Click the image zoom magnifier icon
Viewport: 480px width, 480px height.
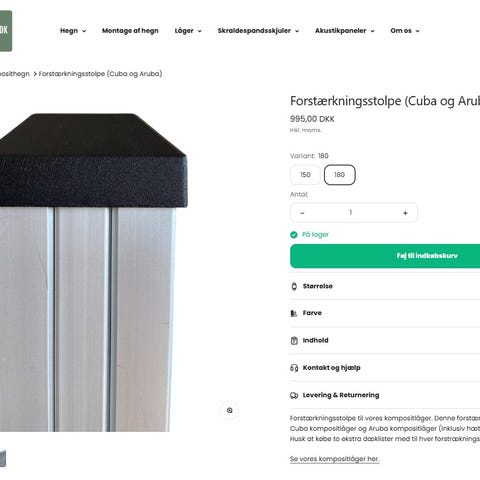point(230,410)
